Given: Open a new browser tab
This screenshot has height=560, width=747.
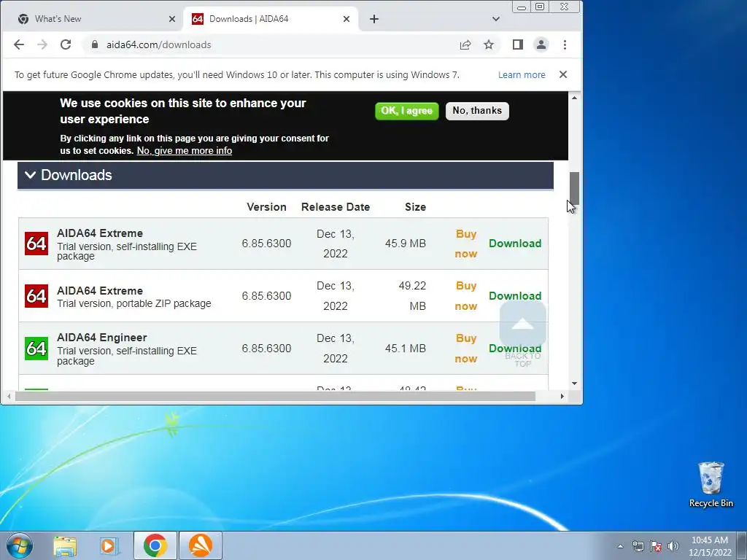Looking at the screenshot, I should pos(374,19).
